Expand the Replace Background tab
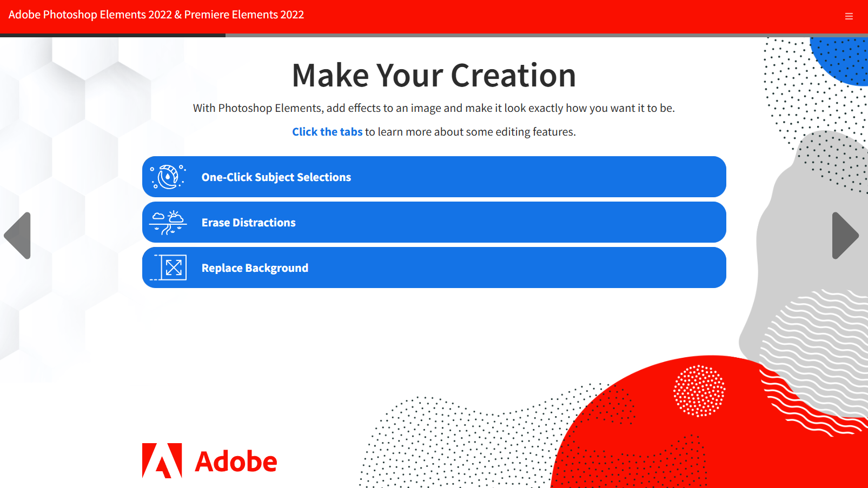This screenshot has height=488, width=868. 434,268
